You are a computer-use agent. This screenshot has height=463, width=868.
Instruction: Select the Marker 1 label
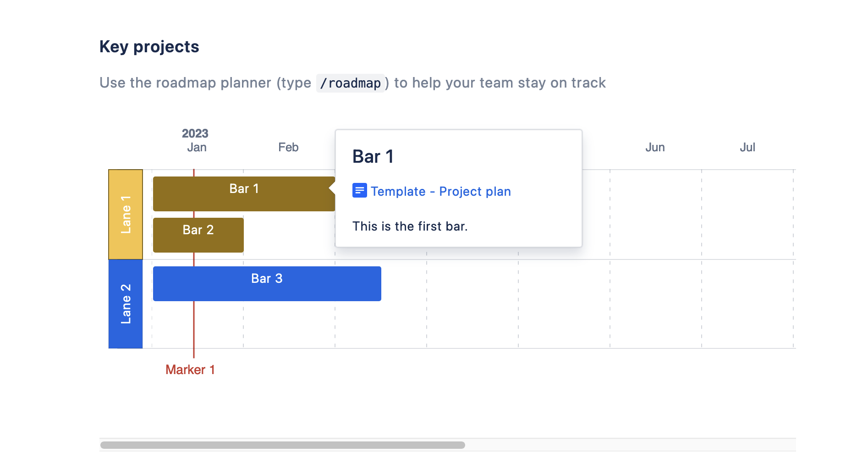(190, 369)
